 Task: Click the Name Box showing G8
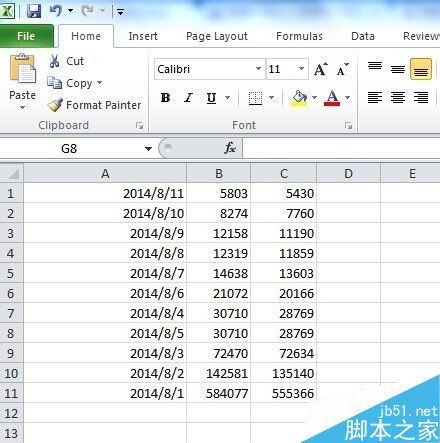point(69,148)
